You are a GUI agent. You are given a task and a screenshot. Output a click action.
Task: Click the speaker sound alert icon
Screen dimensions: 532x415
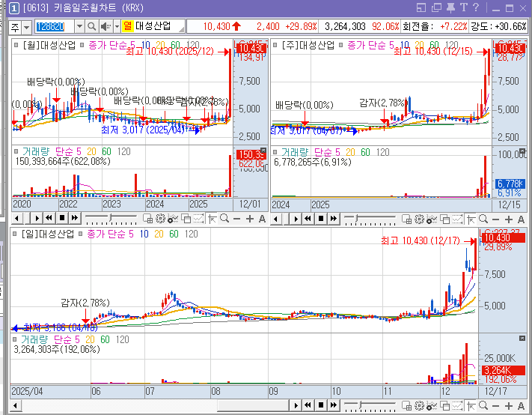coord(106,26)
